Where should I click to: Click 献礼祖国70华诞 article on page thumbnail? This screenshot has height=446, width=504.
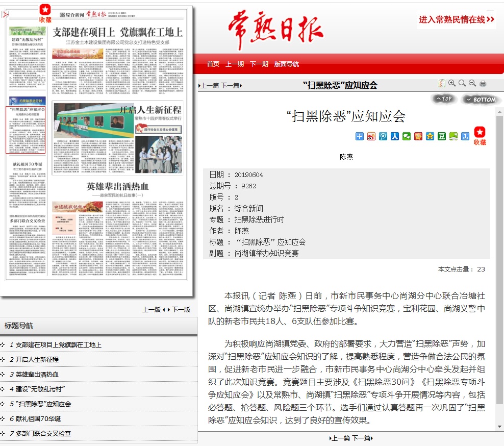[28, 184]
